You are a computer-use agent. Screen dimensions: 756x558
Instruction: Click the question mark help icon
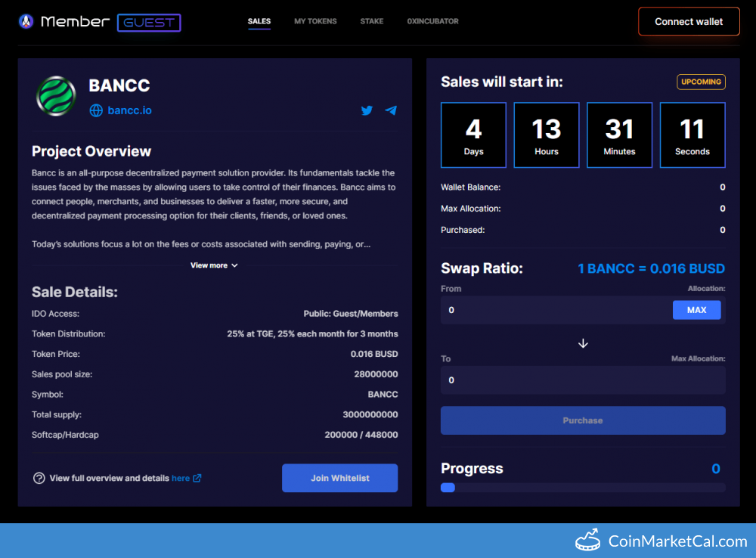click(39, 478)
